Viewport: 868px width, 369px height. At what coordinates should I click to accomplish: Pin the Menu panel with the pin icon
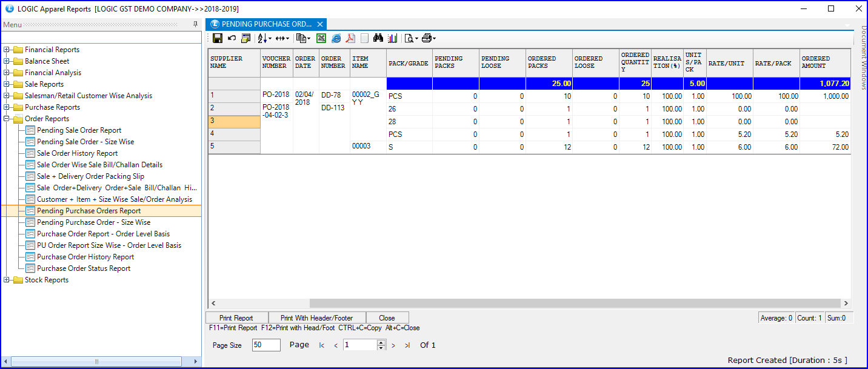pos(195,24)
